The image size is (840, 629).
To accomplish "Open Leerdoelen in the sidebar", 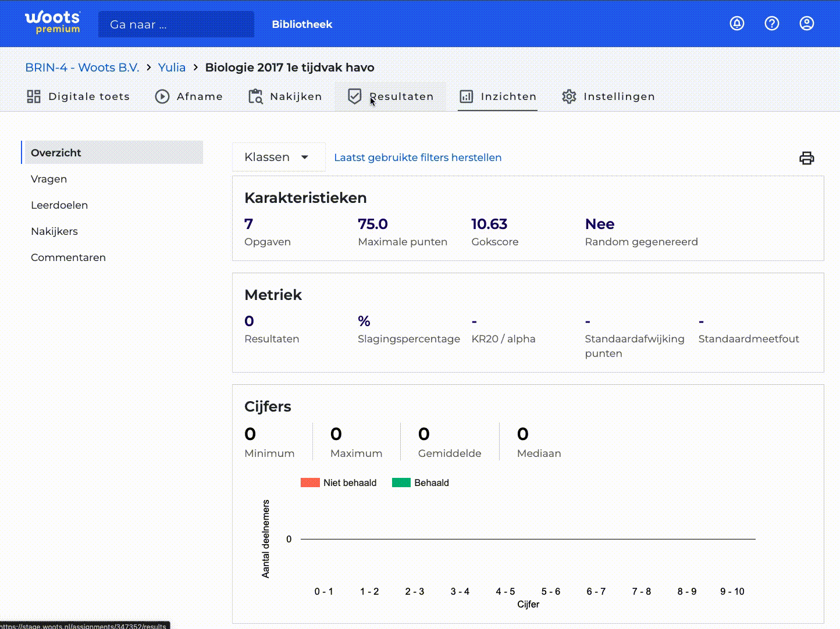I will (59, 205).
